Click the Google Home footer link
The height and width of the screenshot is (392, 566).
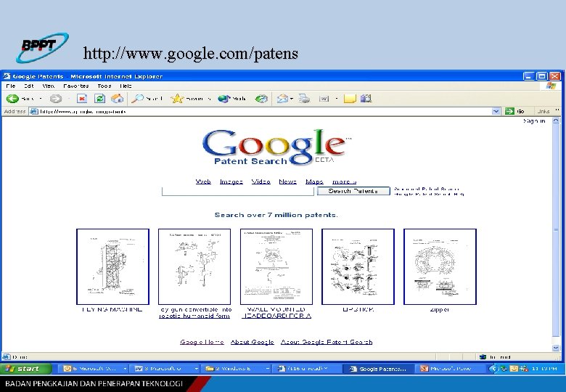(202, 342)
